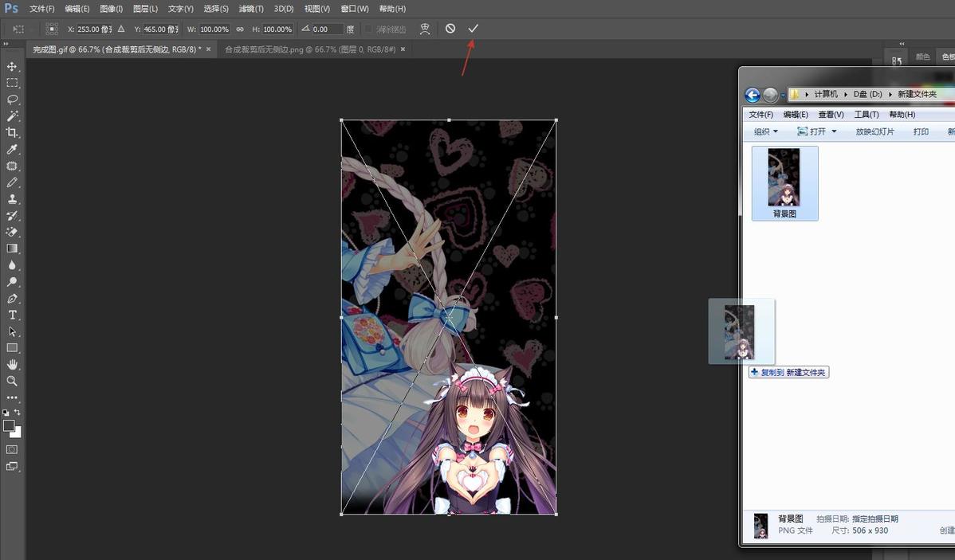Click the foreground color swatch
The height and width of the screenshot is (560, 955).
pos(9,426)
